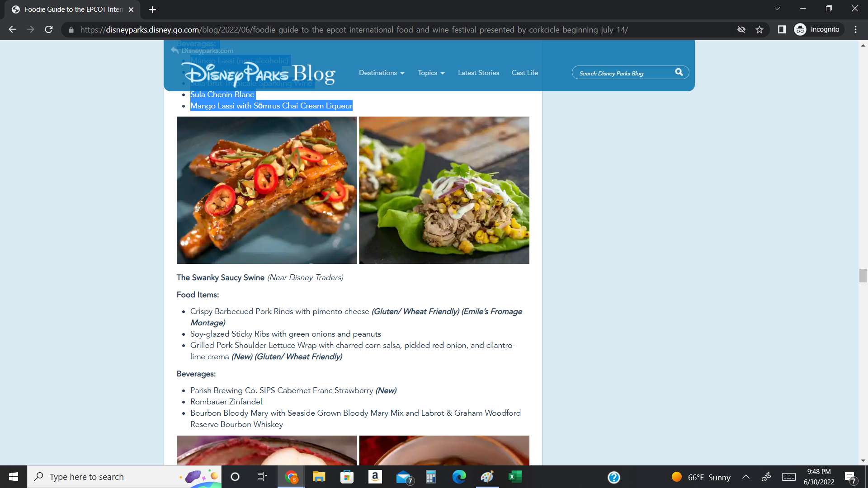Open the Cast Life menu item
Screen dimensions: 868x488
click(x=524, y=73)
